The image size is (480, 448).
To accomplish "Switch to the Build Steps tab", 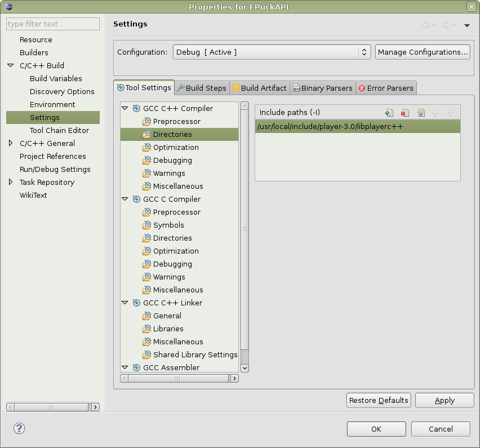I will pos(202,88).
